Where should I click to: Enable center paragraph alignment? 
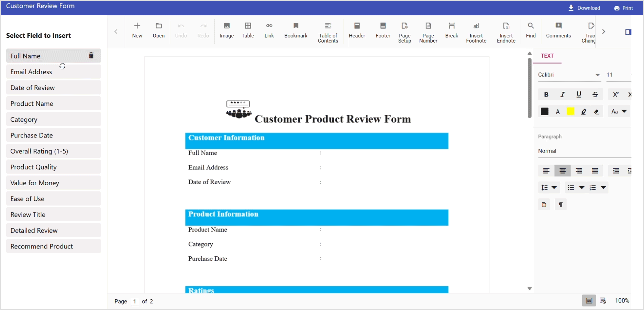[563, 171]
